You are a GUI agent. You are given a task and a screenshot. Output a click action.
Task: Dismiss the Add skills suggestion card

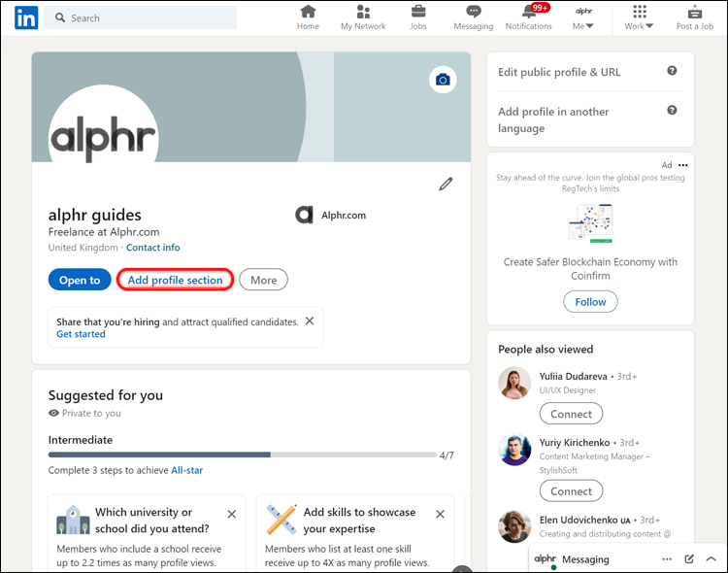pyautogui.click(x=440, y=514)
